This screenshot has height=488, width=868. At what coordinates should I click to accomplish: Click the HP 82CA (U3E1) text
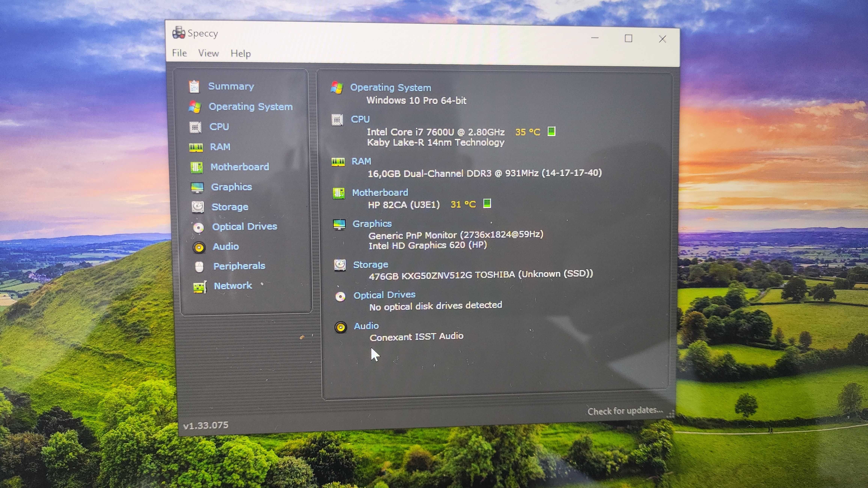[404, 205]
